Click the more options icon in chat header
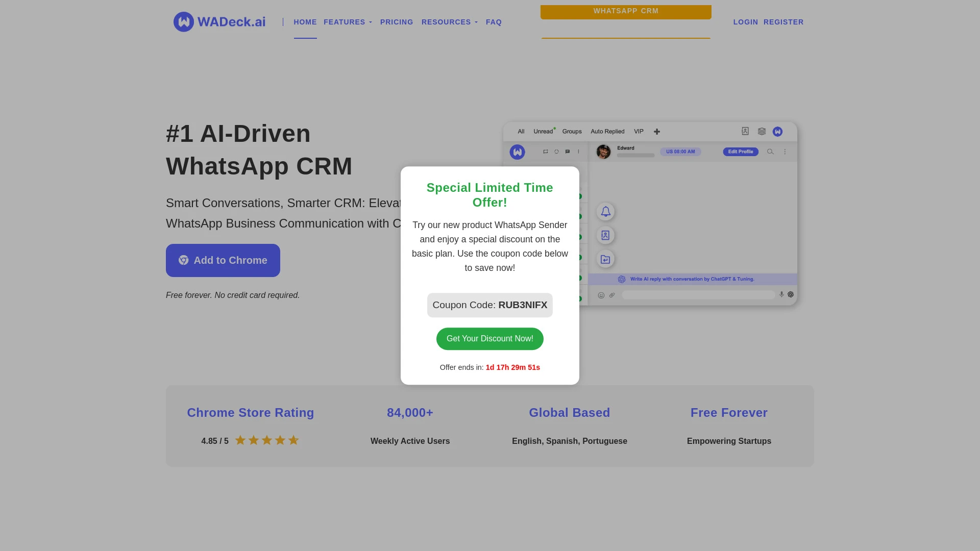980x551 pixels. 786,152
